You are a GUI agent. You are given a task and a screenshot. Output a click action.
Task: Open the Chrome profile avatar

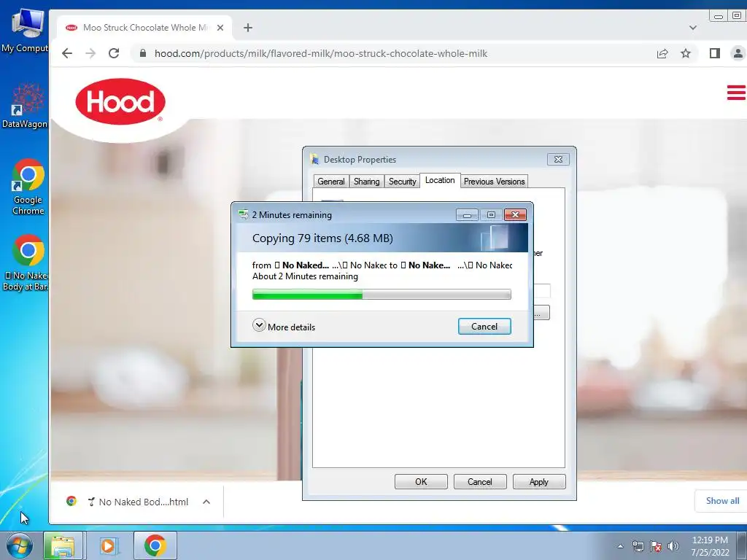[738, 53]
